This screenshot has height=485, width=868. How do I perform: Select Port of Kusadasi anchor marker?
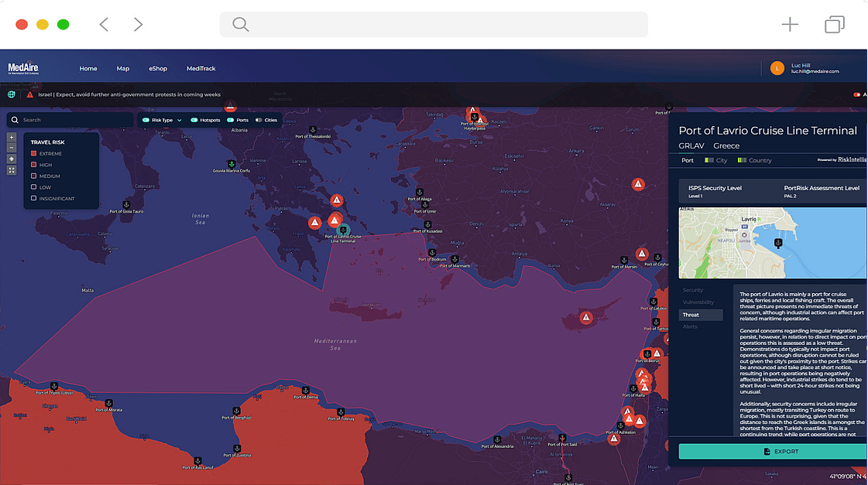427,224
